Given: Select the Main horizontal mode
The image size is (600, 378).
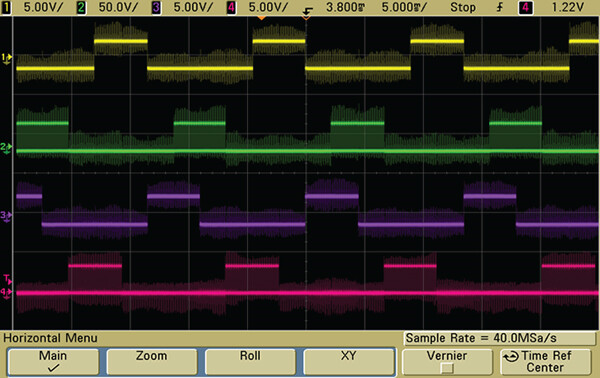Looking at the screenshot, I should (x=53, y=362).
